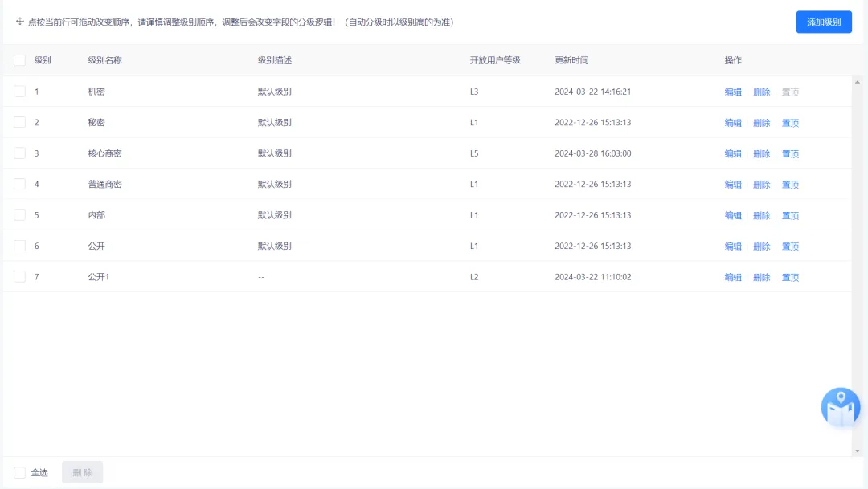This screenshot has height=489, width=868.
Task: Open the floating assistant icon at bottom right
Action: click(839, 407)
